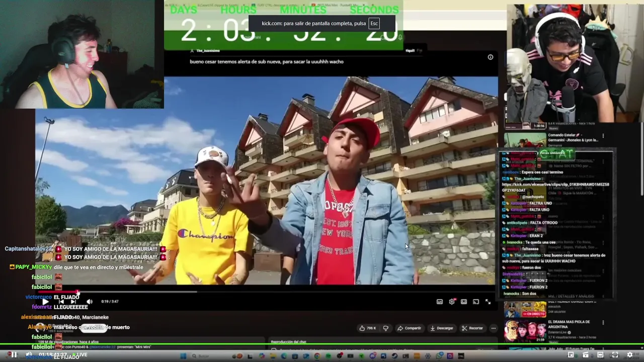Mute the Kick stream volume

pos(29,355)
